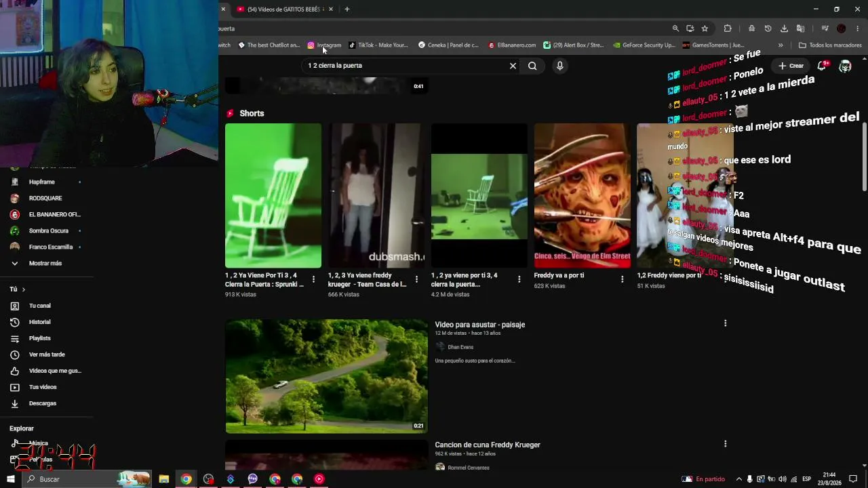
Task: Open the zoom control in address bar
Action: [x=675, y=28]
